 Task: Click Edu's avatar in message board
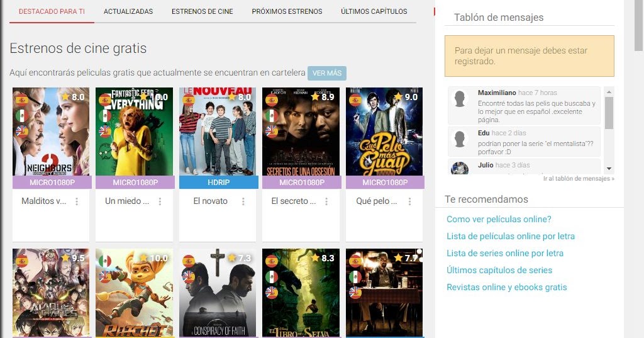coord(460,139)
